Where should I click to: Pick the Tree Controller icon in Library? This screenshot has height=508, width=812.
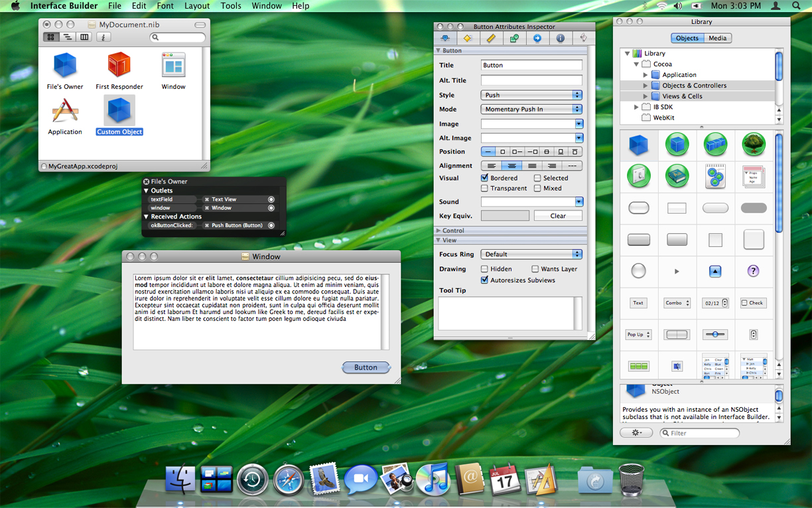754,144
